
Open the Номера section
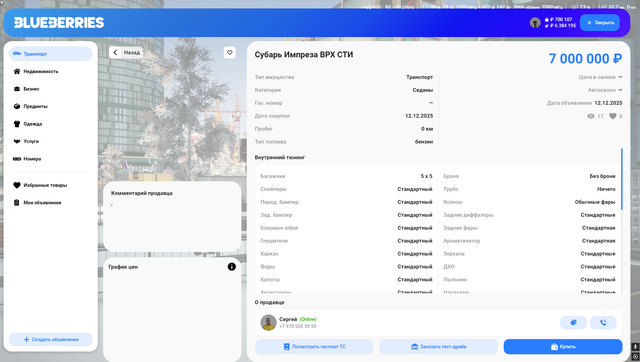[51, 159]
